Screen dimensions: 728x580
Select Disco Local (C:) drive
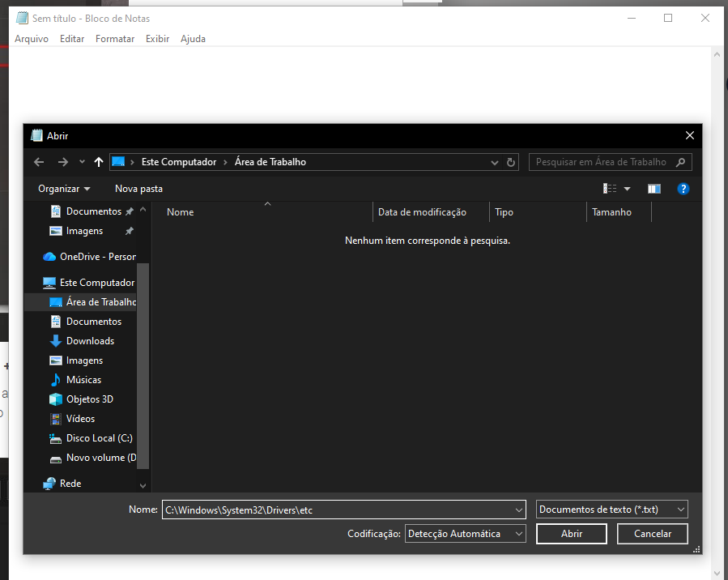pos(99,438)
